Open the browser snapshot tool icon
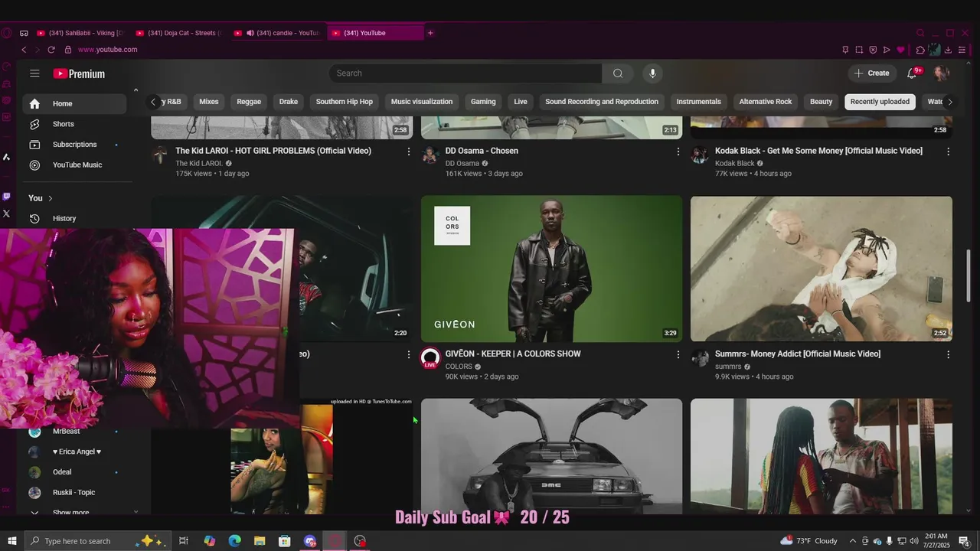The image size is (980, 551). (x=859, y=50)
